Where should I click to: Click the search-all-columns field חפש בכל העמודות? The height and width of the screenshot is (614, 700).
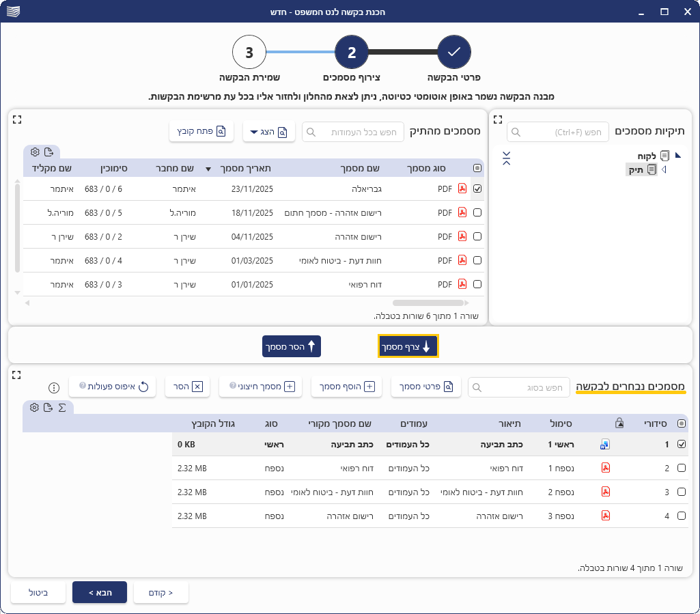click(353, 132)
